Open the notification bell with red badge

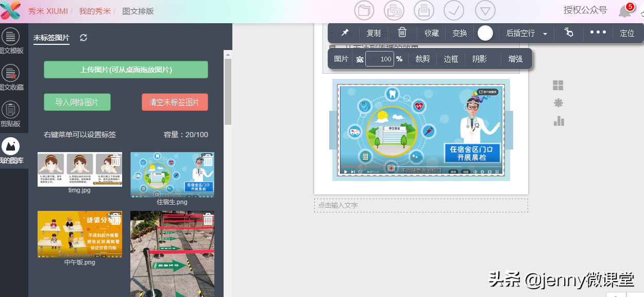tap(625, 10)
